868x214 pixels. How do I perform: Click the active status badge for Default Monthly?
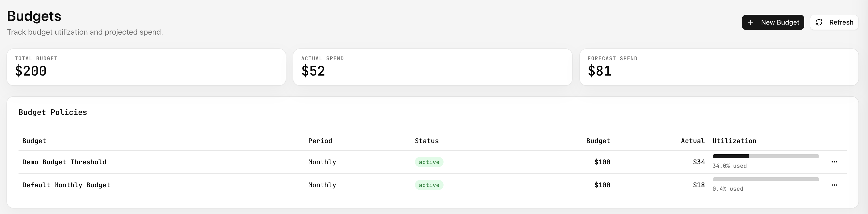429,185
